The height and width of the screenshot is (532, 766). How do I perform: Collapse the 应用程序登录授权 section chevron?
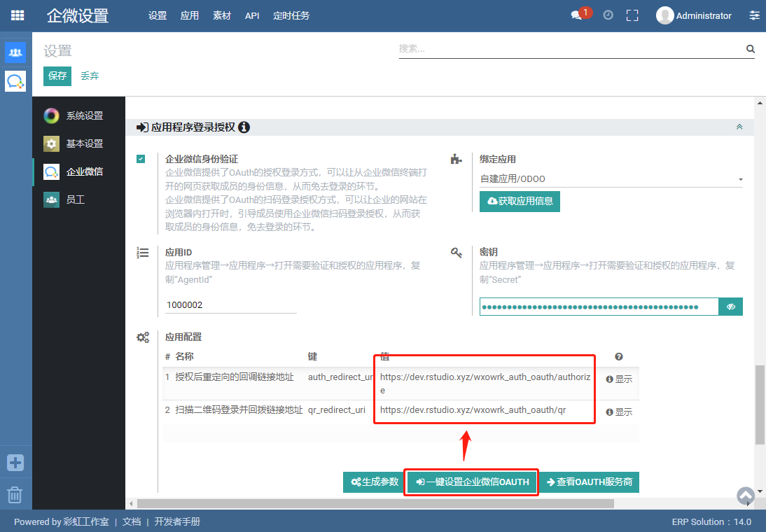point(739,127)
